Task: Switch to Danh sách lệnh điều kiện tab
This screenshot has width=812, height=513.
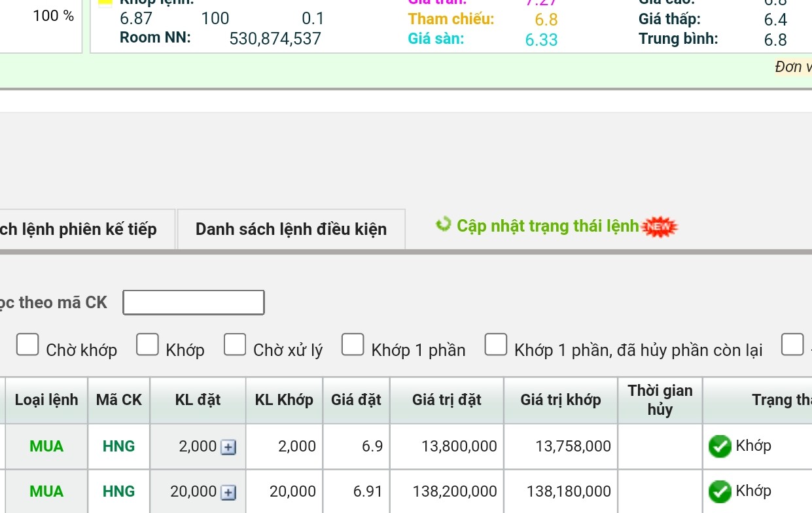Action: tap(291, 229)
